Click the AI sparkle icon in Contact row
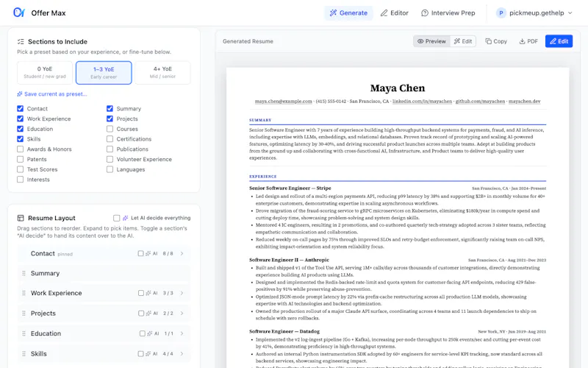 pyautogui.click(x=148, y=253)
